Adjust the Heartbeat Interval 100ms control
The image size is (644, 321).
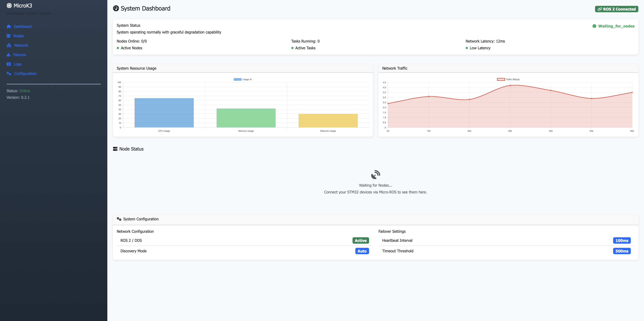click(x=622, y=240)
